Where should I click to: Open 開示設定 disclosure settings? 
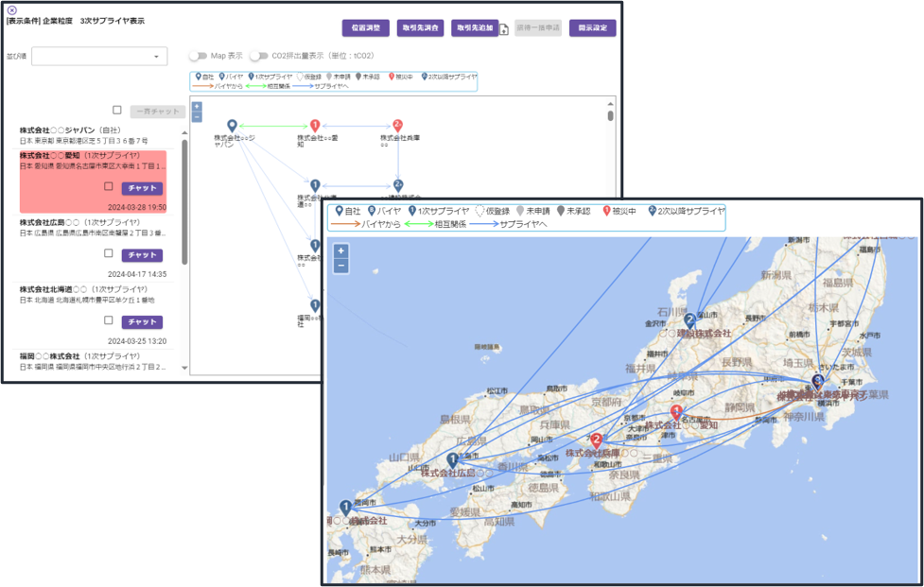592,28
